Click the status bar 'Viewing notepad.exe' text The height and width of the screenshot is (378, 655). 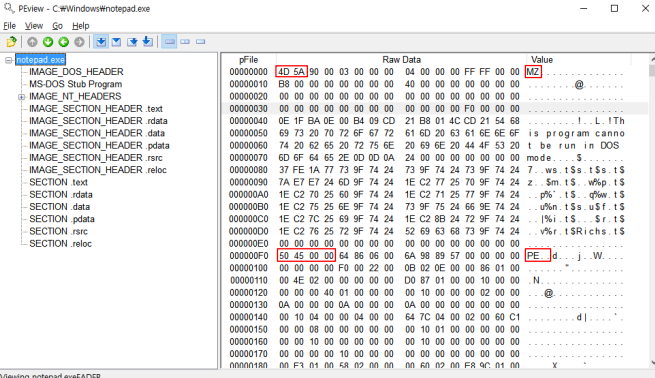pyautogui.click(x=50, y=375)
